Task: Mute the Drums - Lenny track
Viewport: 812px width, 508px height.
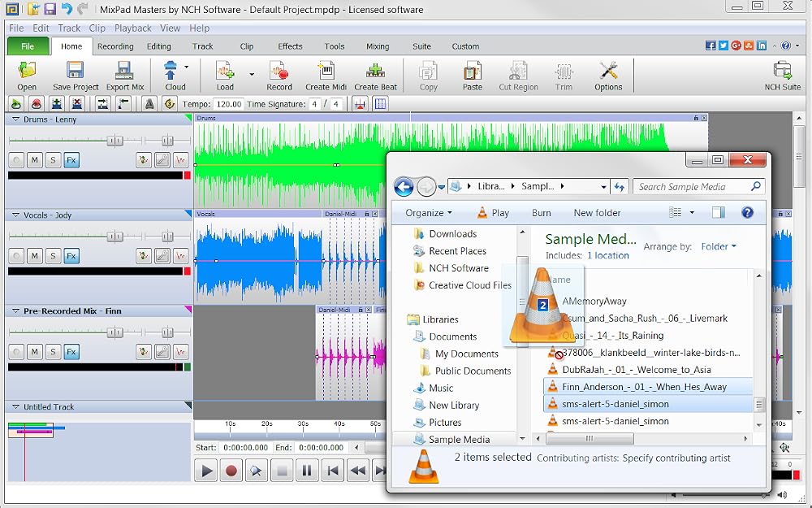Action: pos(35,160)
